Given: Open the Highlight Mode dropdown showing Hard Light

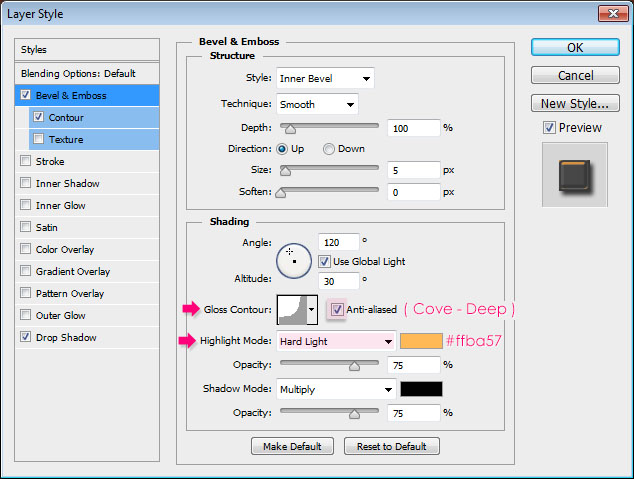Looking at the screenshot, I should coord(336,342).
